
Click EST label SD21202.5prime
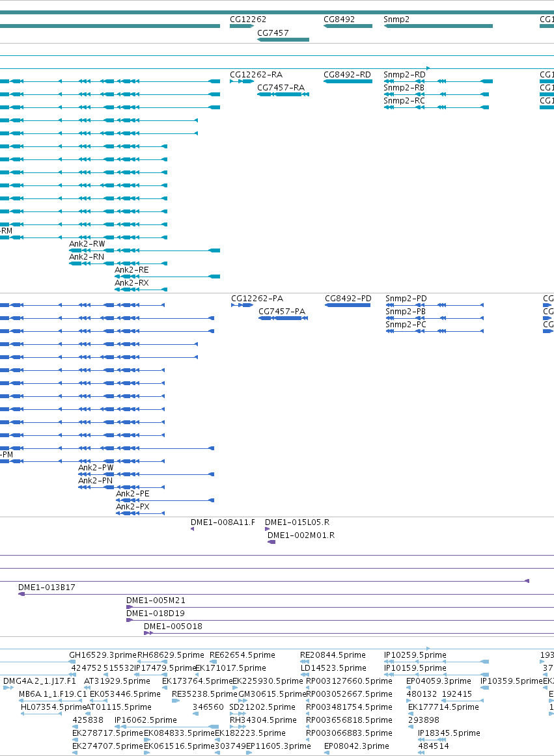[262, 707]
